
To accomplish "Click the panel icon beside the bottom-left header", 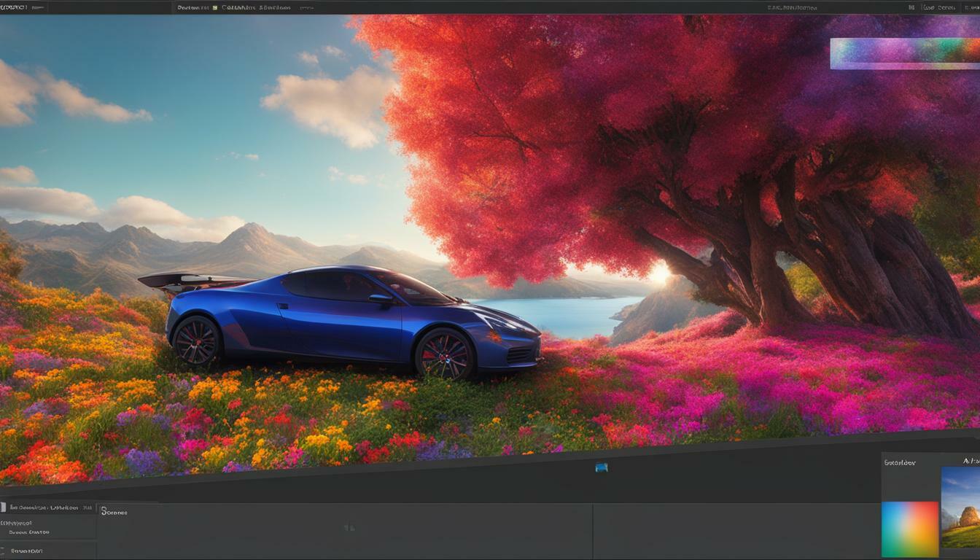I will tap(3, 506).
